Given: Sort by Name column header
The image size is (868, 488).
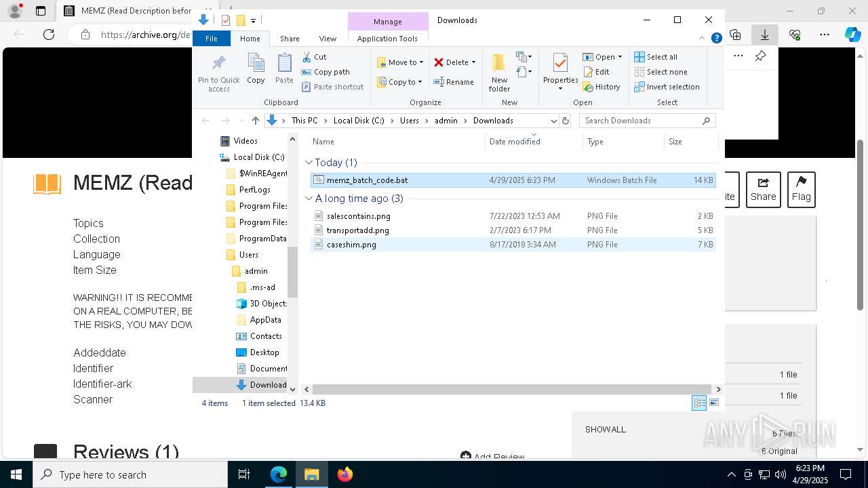Looking at the screenshot, I should tap(397, 142).
